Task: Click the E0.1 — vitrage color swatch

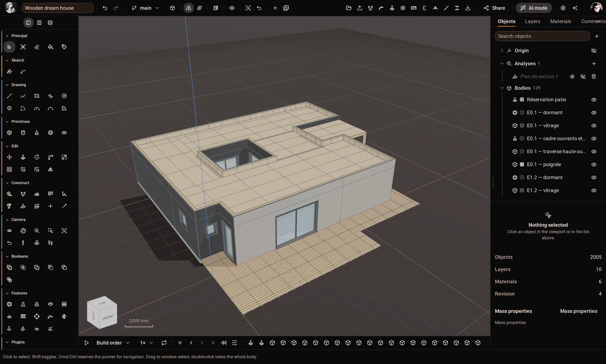Action: coord(522,126)
